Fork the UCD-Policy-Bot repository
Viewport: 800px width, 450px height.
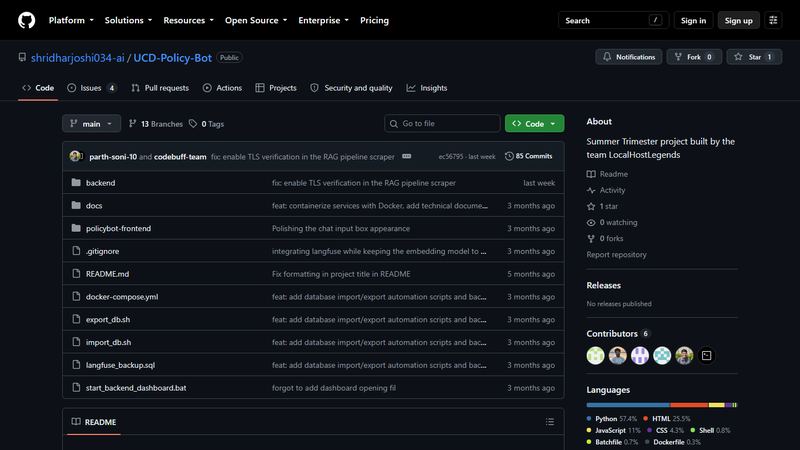pos(694,57)
